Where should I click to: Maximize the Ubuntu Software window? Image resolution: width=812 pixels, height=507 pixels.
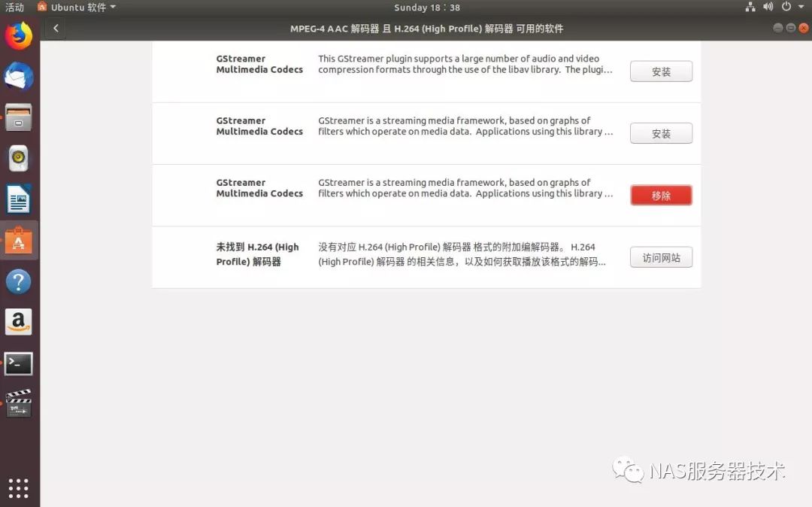pos(791,28)
